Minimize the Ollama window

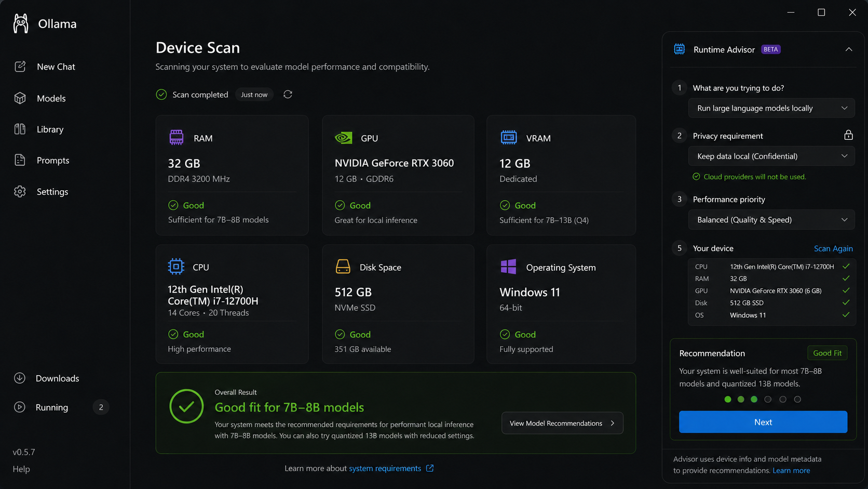click(791, 12)
